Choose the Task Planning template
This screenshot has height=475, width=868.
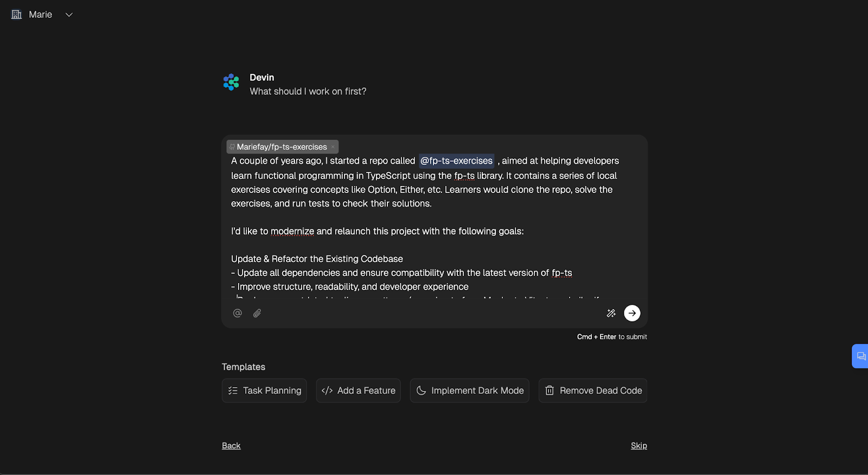coord(264,390)
